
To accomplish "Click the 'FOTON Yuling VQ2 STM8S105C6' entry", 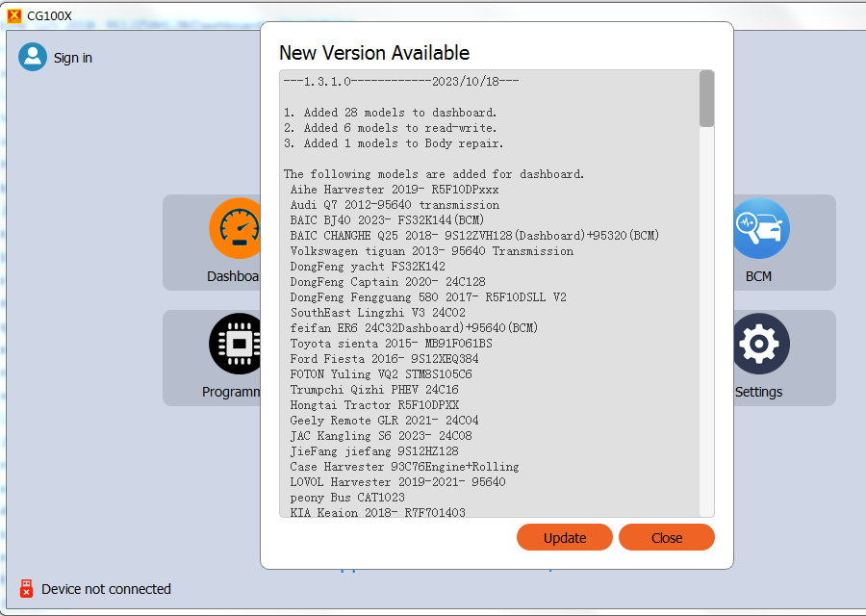I will (x=381, y=375).
